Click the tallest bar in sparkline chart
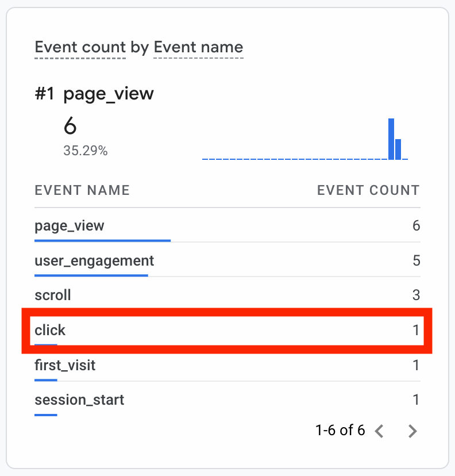 [x=391, y=139]
